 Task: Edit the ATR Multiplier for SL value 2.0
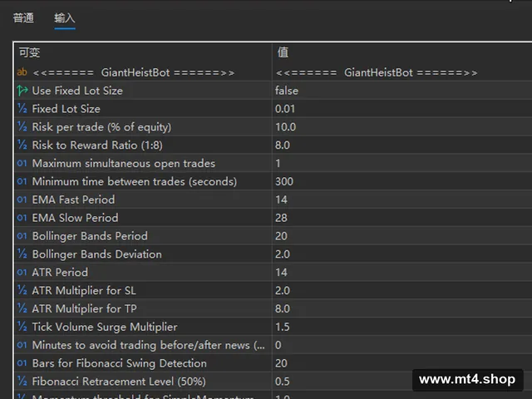pos(283,290)
